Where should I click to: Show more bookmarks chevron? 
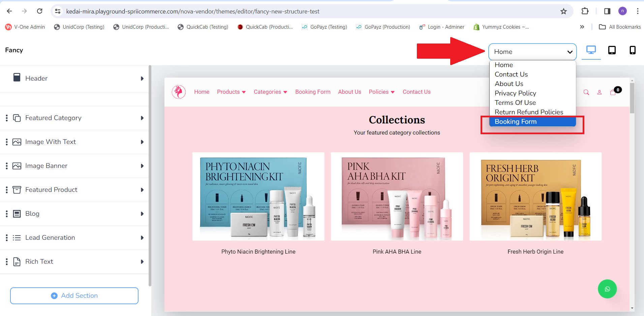pos(582,27)
